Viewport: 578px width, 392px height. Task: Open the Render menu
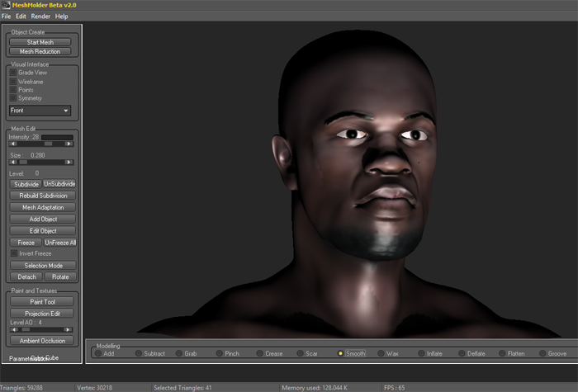click(40, 17)
